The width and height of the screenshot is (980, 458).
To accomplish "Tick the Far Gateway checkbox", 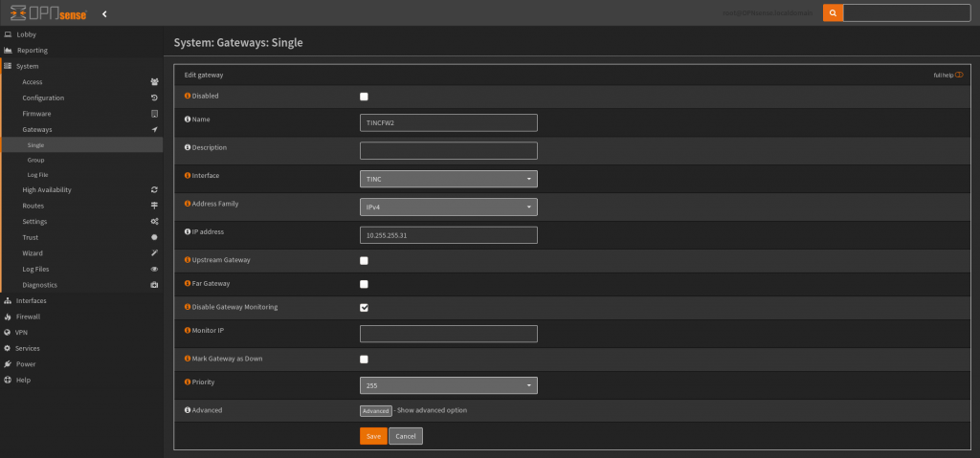I will [364, 284].
